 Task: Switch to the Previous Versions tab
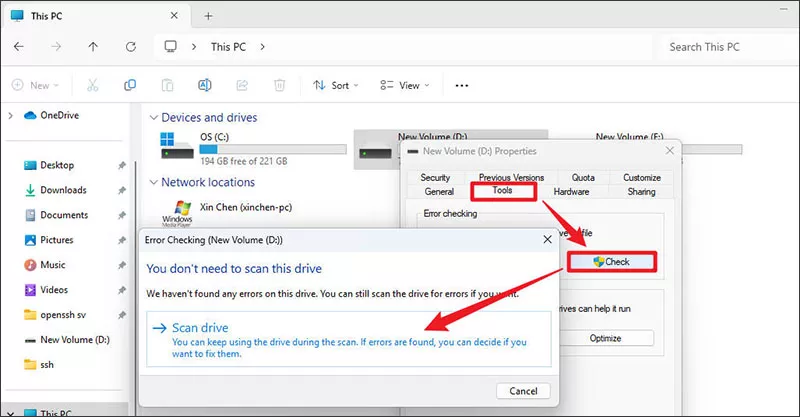tap(511, 177)
